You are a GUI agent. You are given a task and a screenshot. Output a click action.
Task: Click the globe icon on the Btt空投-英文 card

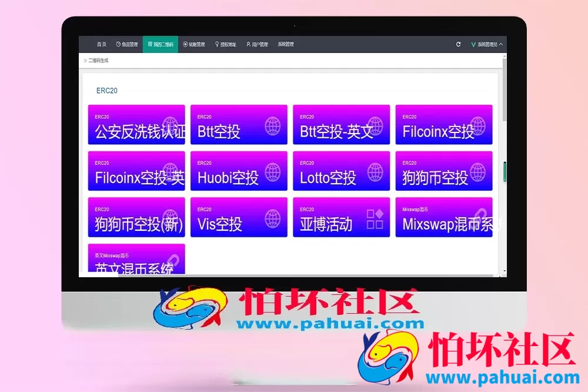pos(375,126)
